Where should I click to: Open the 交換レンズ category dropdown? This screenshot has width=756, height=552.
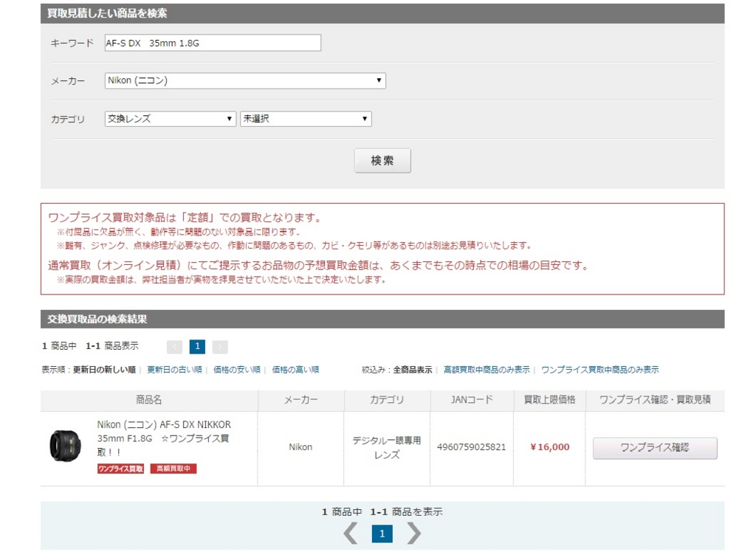171,119
